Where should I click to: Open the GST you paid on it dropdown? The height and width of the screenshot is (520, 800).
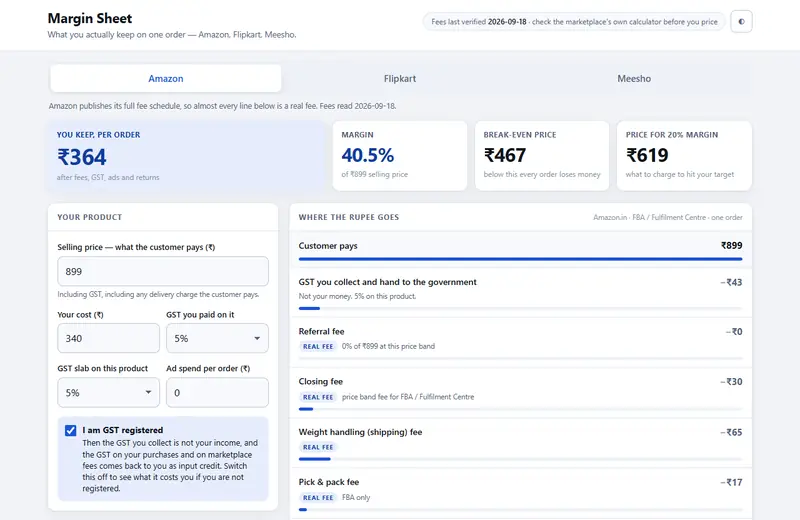coord(217,338)
